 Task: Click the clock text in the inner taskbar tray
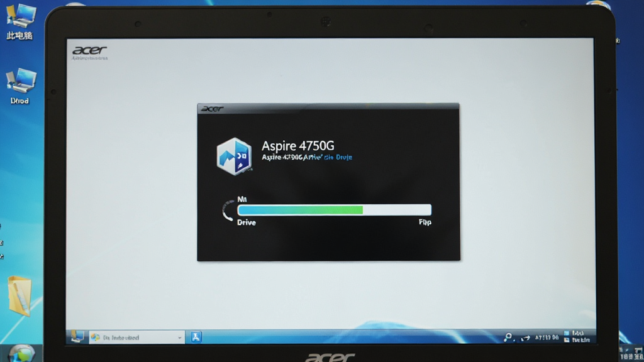[x=547, y=337]
